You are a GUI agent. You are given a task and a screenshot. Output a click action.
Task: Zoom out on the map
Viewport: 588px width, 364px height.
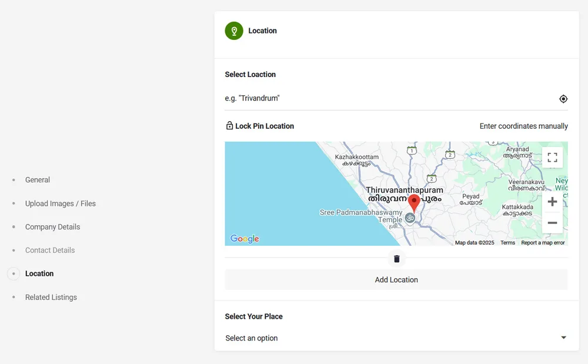(552, 223)
